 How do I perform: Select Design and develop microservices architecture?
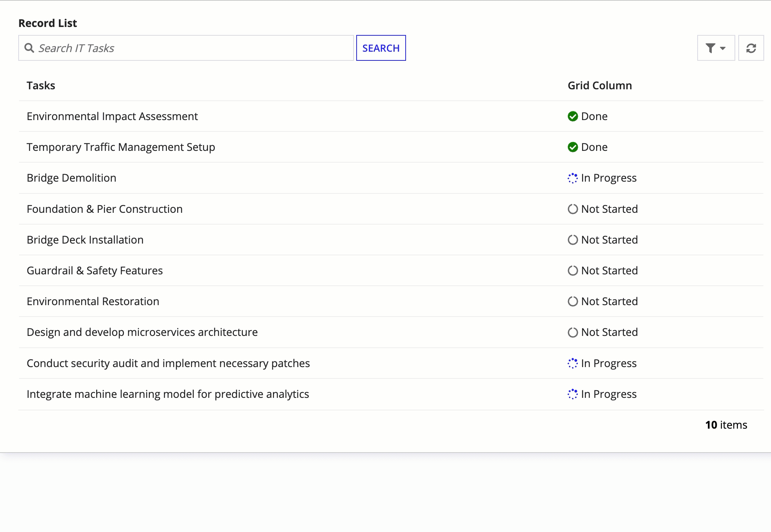click(142, 332)
